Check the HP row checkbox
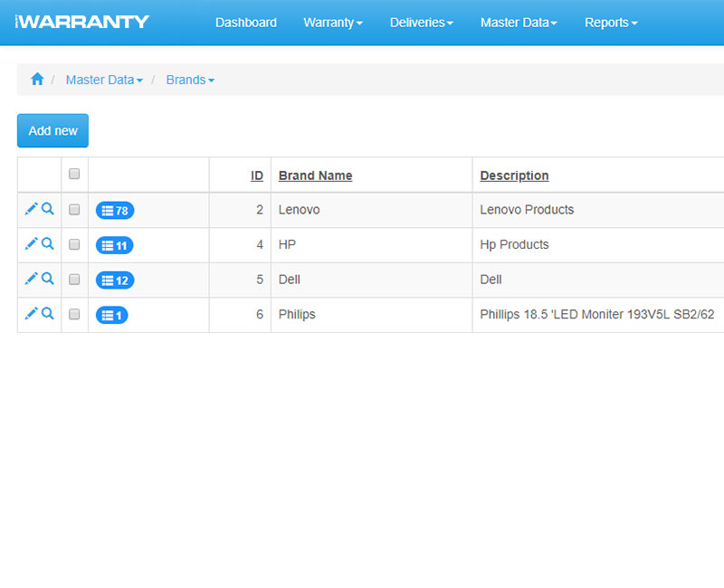Screen dimensions: 724x588 point(74,244)
